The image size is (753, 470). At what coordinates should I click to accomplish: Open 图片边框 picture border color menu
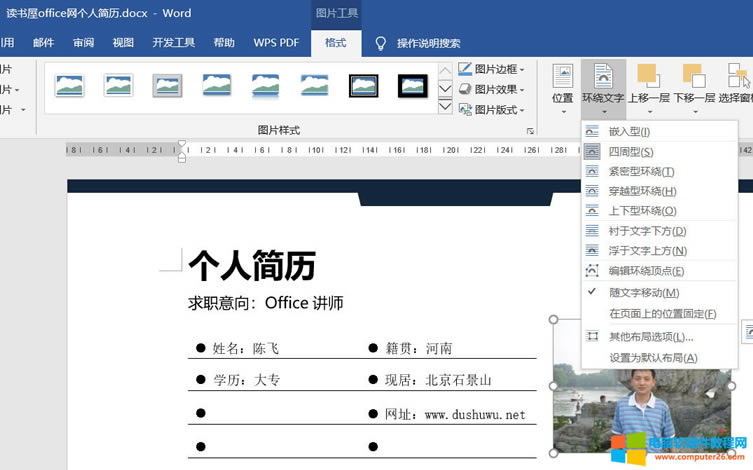pos(493,69)
